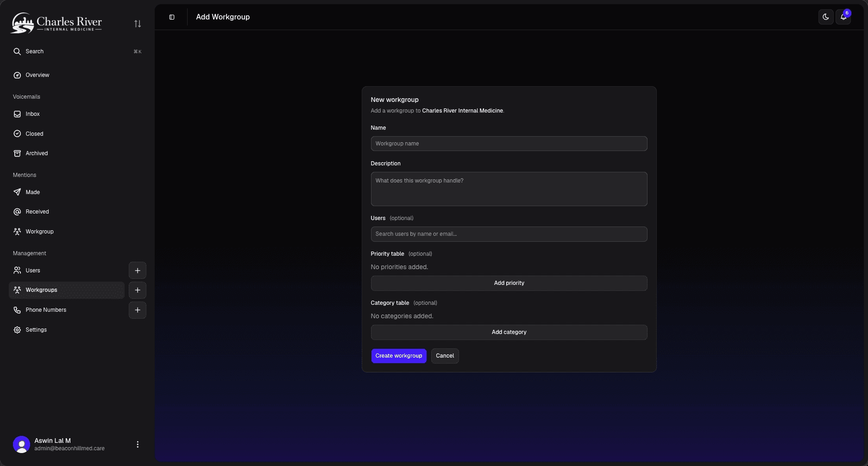Viewport: 868px width, 466px height.
Task: Click the Workgroups management icon
Action: [17, 290]
